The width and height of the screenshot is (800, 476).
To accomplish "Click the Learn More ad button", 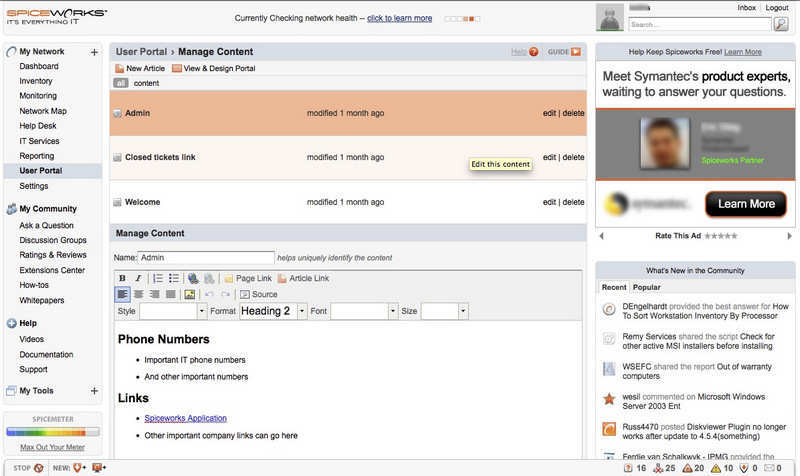I will point(746,203).
